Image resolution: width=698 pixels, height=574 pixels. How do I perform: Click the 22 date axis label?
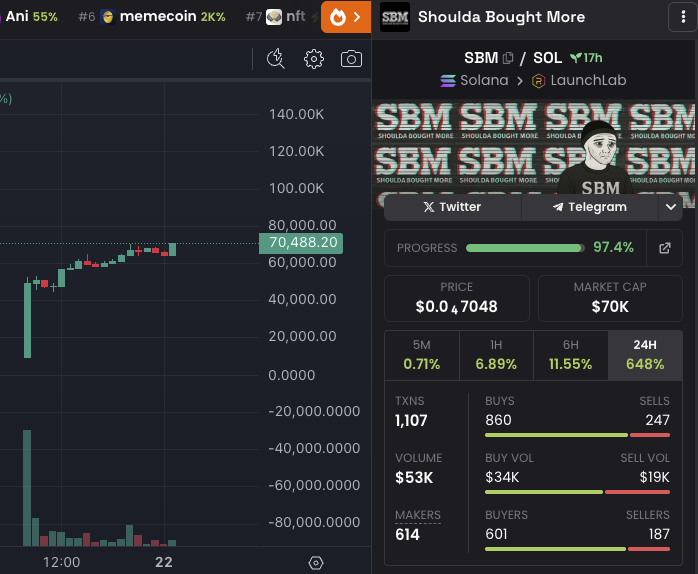point(164,562)
